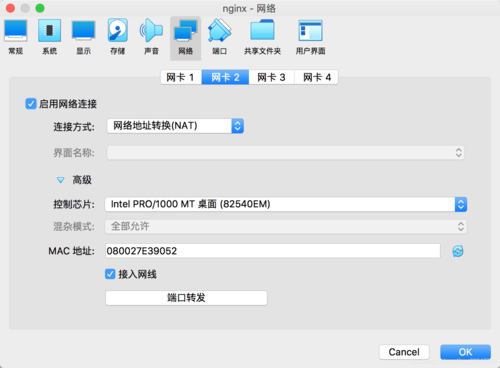Open the 存储 storage settings icon
Screen dimensions: 500x368
(x=117, y=37)
